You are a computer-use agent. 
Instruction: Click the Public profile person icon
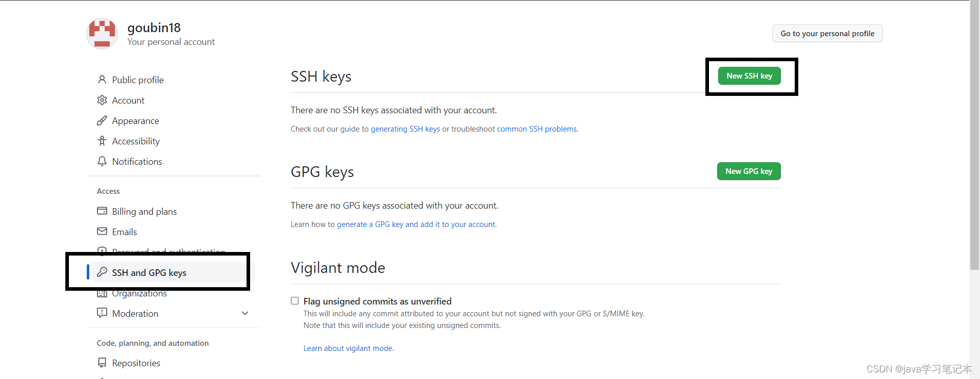point(102,80)
